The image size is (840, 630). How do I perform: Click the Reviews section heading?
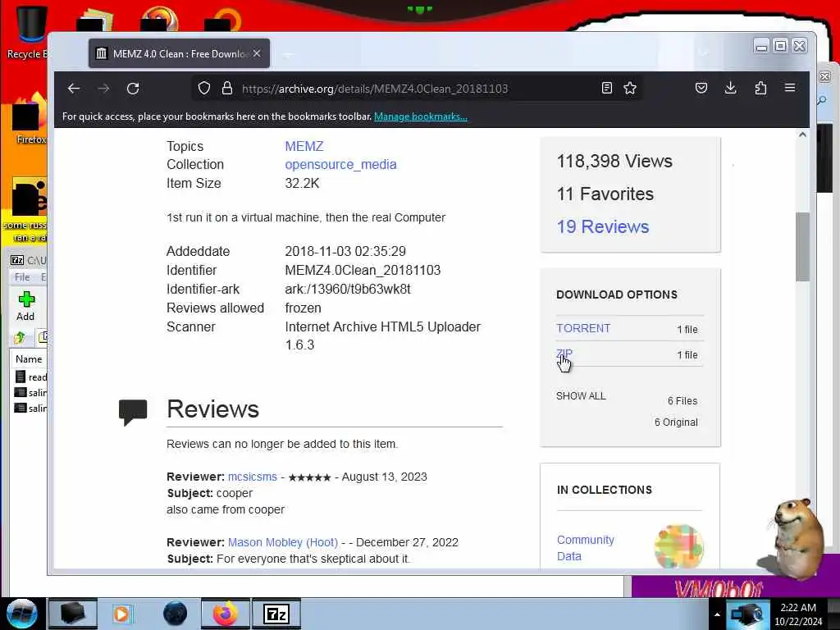pyautogui.click(x=212, y=409)
